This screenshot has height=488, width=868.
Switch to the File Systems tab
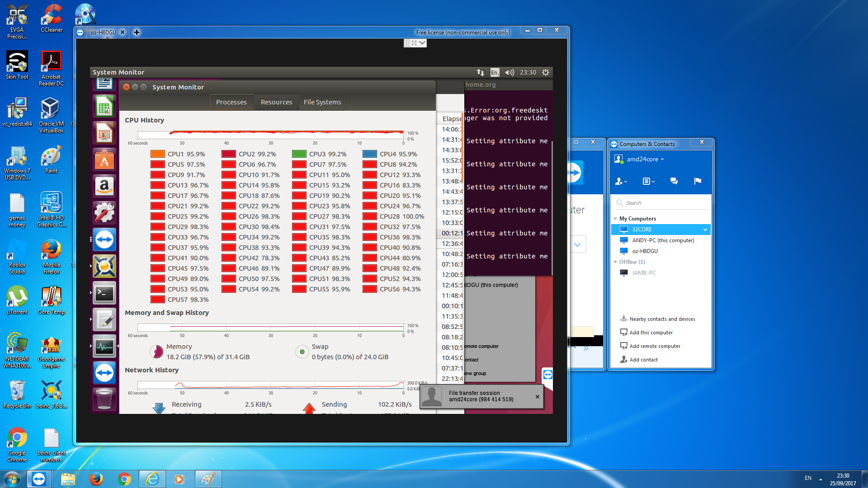coord(322,102)
